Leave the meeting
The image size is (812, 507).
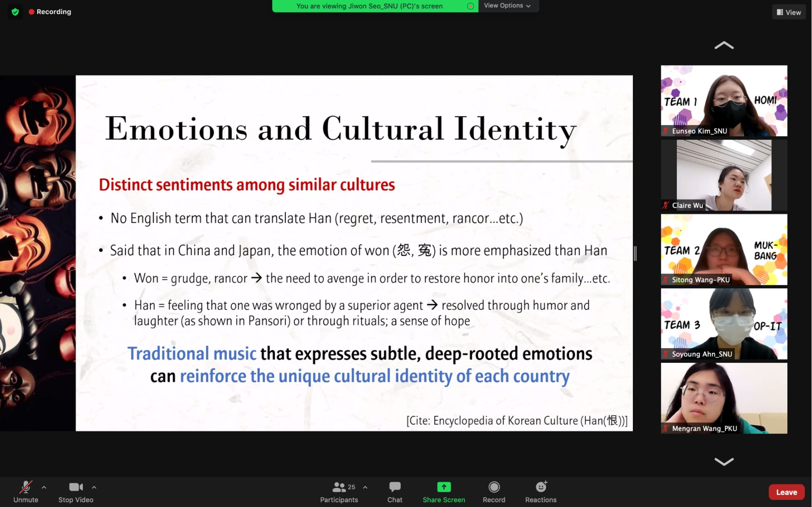786,492
